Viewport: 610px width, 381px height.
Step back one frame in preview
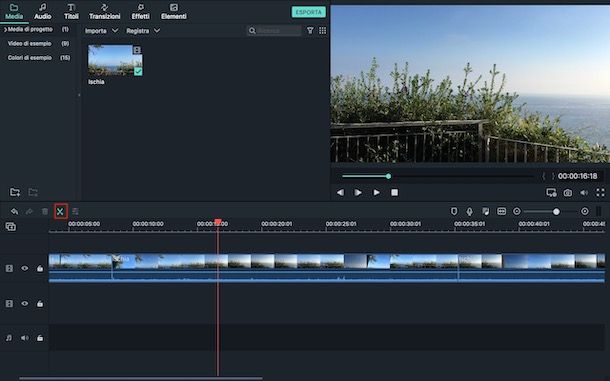tap(340, 193)
